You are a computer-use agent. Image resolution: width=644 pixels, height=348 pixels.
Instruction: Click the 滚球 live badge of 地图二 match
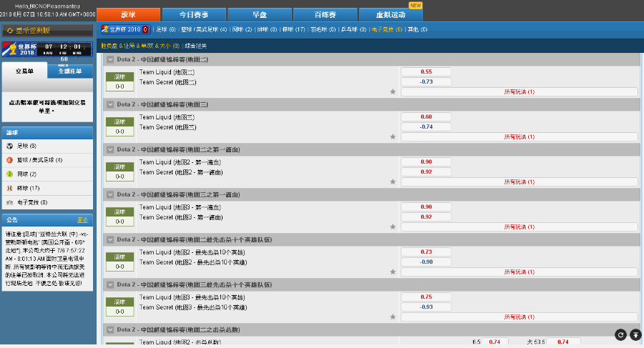119,76
